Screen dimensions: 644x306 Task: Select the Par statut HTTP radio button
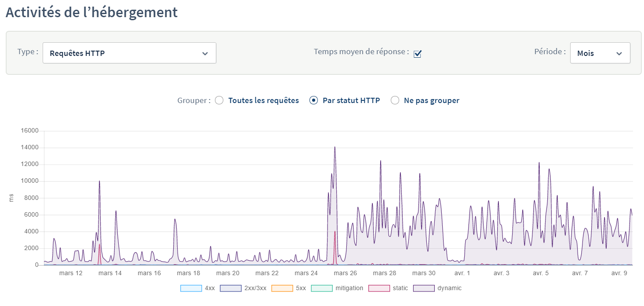click(x=313, y=100)
